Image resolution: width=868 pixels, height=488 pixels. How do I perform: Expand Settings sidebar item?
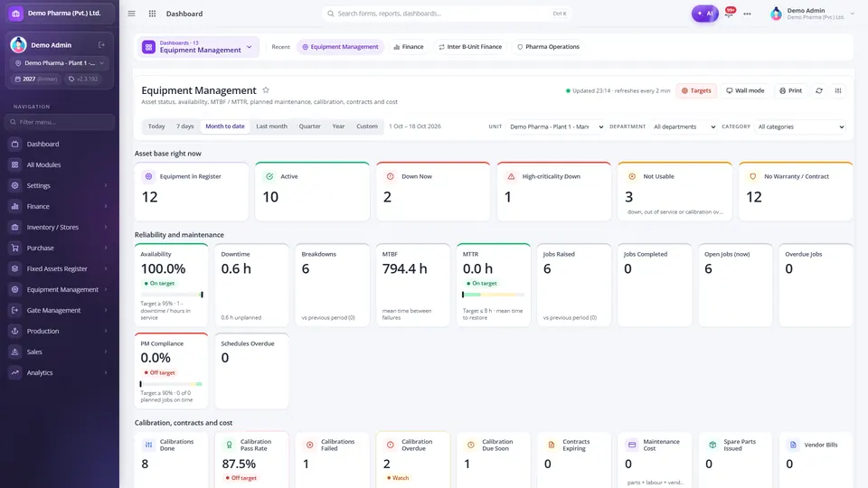(x=60, y=185)
